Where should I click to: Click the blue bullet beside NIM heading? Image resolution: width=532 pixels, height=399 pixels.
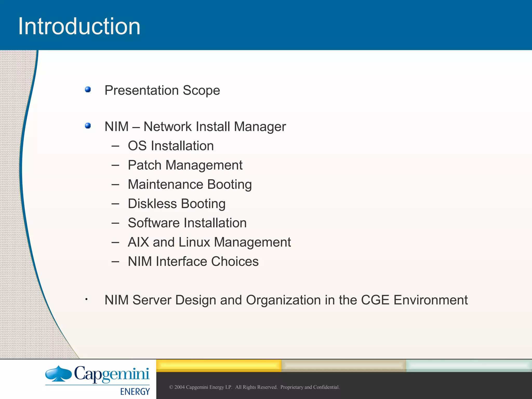(88, 126)
